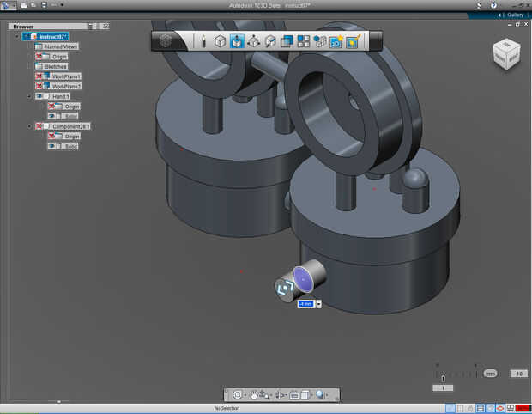Click the Look At tool in navigation bar
This screenshot has width=532, height=414.
point(279,395)
